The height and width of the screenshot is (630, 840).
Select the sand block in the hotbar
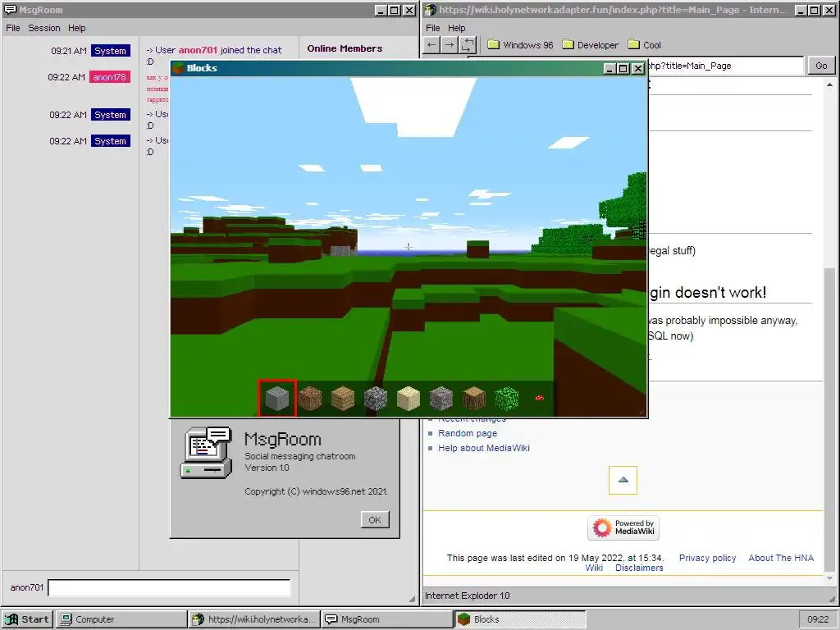409,398
